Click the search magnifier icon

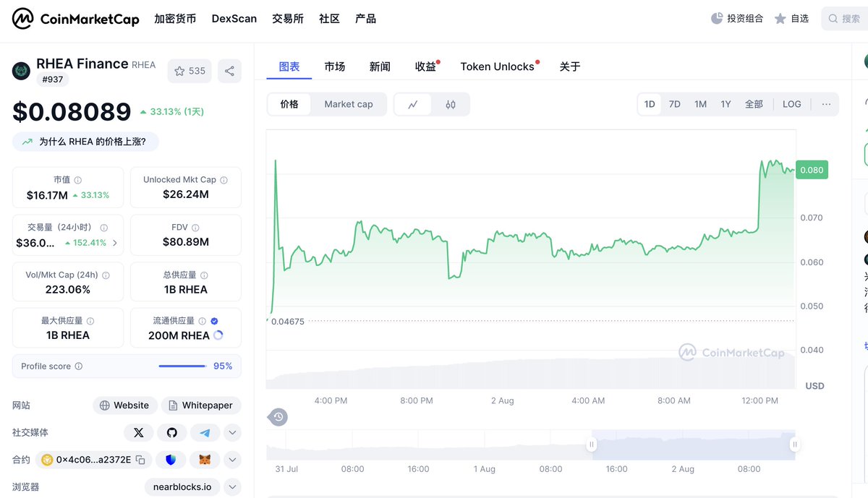(x=833, y=18)
